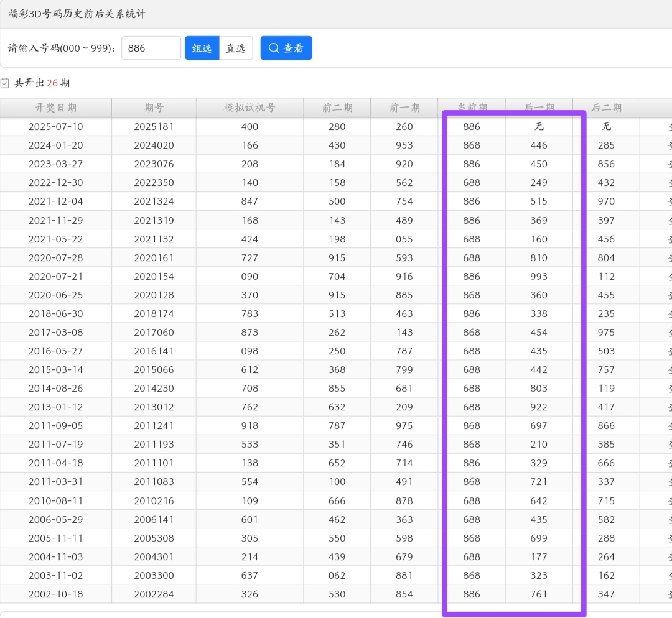Click the 前一期 column header
This screenshot has height=618, width=672.
[x=404, y=108]
